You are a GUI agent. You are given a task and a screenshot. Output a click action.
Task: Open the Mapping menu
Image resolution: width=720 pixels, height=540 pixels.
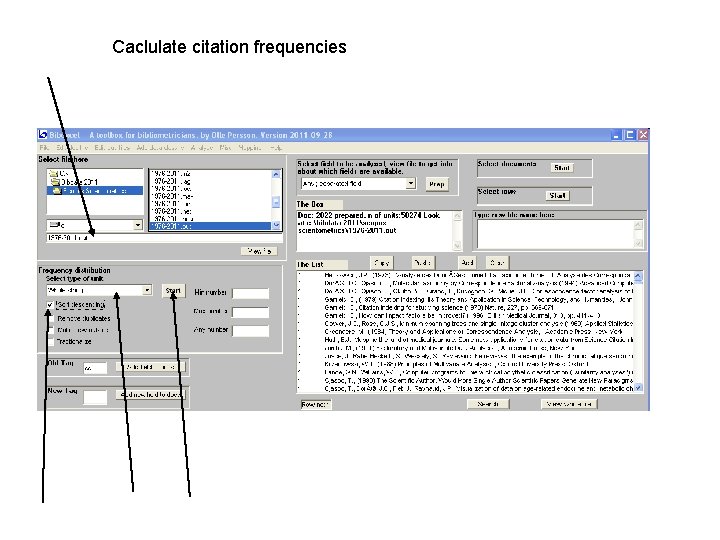(x=249, y=147)
